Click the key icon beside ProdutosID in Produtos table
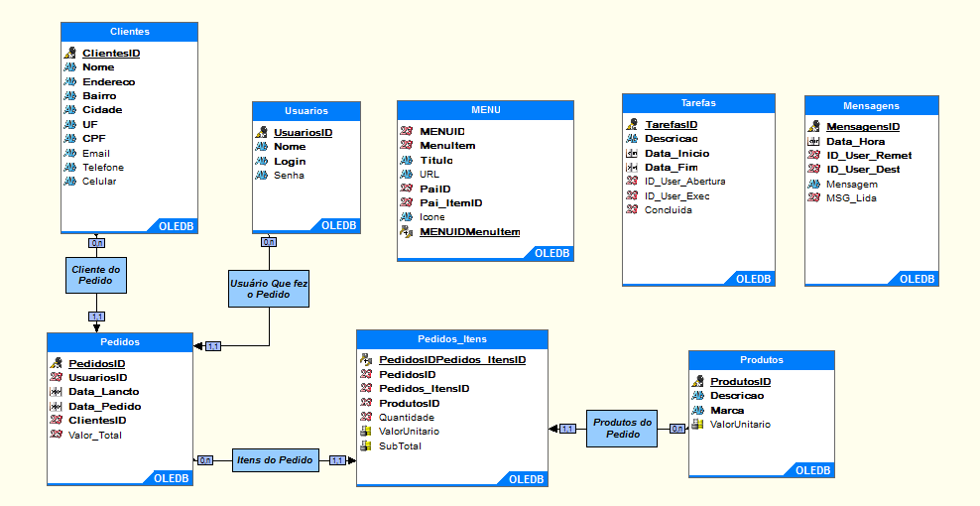Screen dimensions: 980x506 698,381
